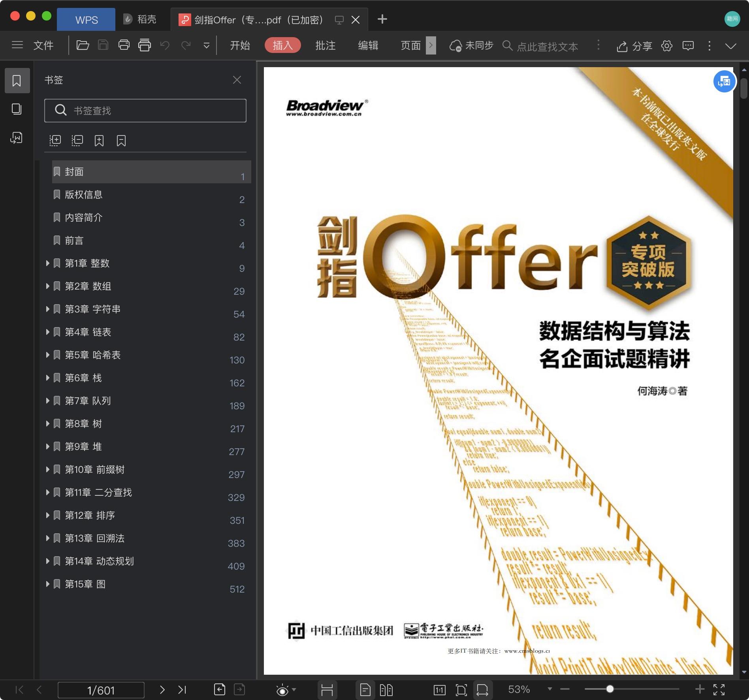This screenshot has width=749, height=700.
Task: Open the settings gear icon
Action: 667,46
